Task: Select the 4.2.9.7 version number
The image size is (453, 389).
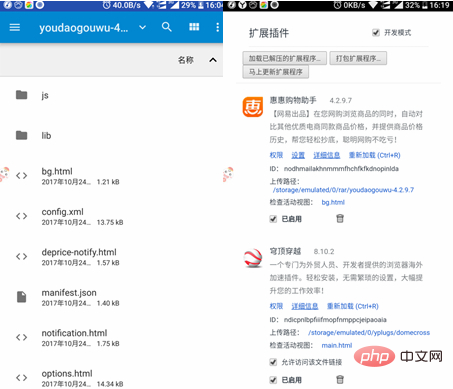Action: (x=341, y=100)
